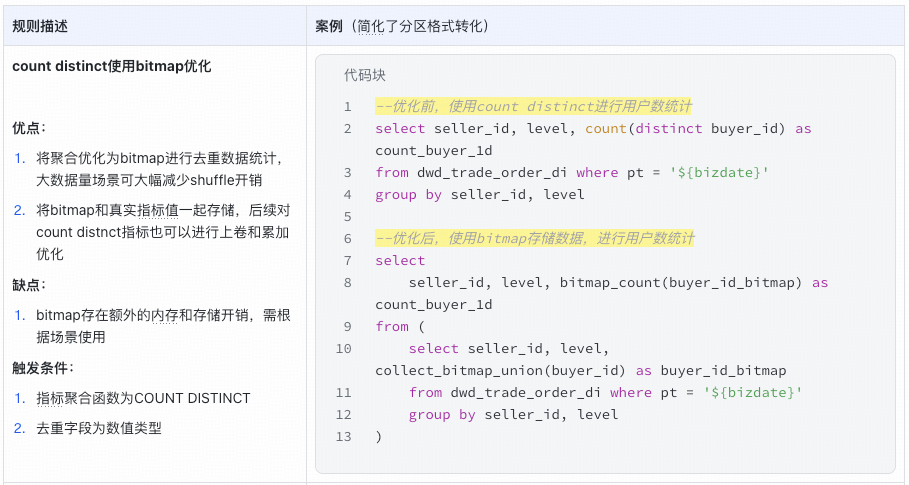Click the closing parenthesis on line 13

pyautogui.click(x=379, y=437)
